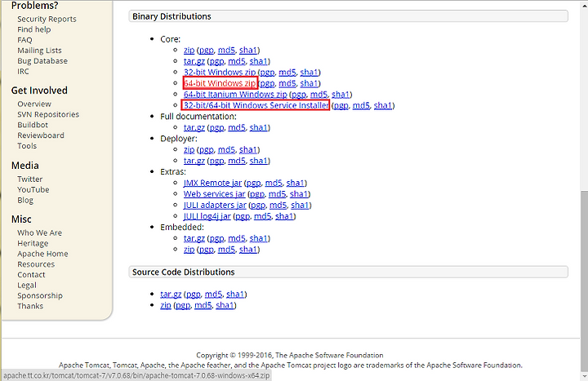The width and height of the screenshot is (588, 381).
Task: Open the IRC sidebar link
Action: [x=23, y=71]
